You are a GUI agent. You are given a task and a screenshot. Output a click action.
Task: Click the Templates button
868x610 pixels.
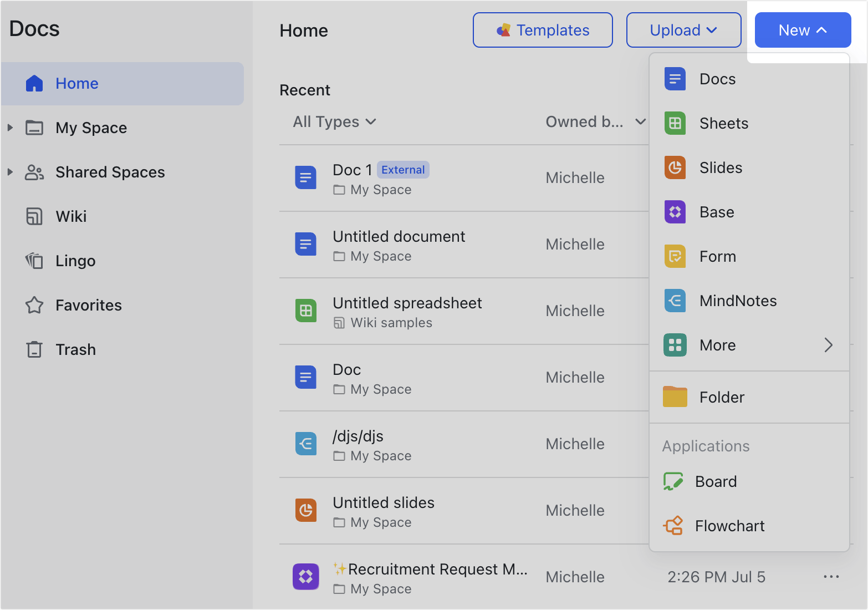click(542, 30)
